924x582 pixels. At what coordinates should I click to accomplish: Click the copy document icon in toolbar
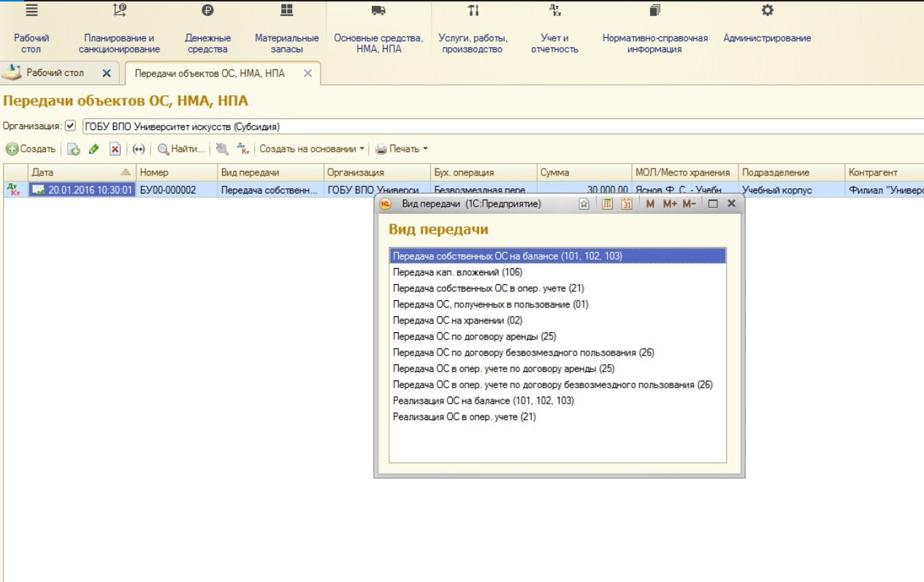click(x=74, y=149)
